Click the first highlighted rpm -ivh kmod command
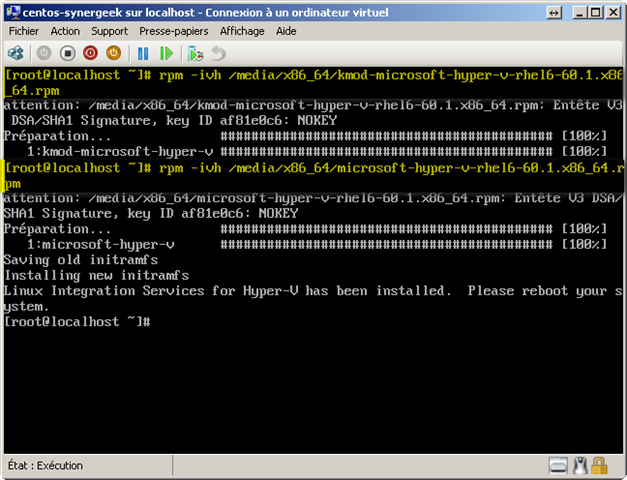 point(314,83)
